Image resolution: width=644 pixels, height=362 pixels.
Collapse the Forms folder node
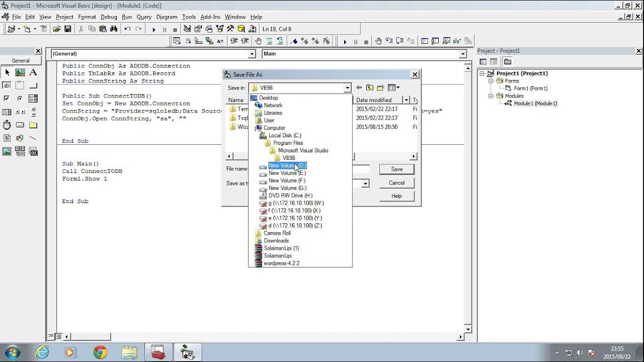pos(491,81)
